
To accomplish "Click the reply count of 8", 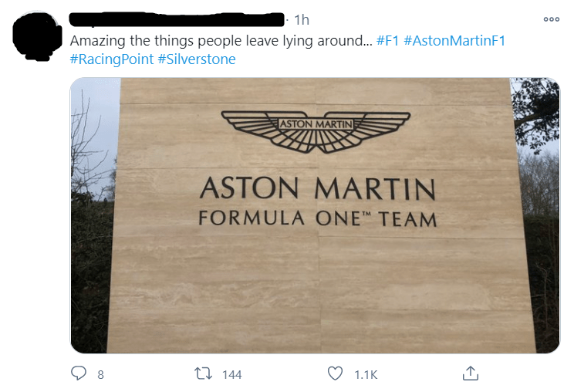I will click(x=100, y=374).
